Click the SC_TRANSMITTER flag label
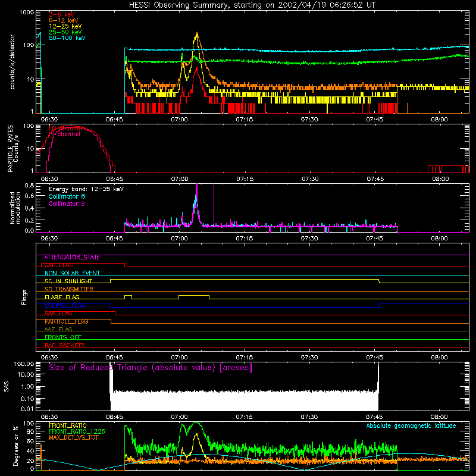The height and width of the screenshot is (476, 476). point(68,289)
